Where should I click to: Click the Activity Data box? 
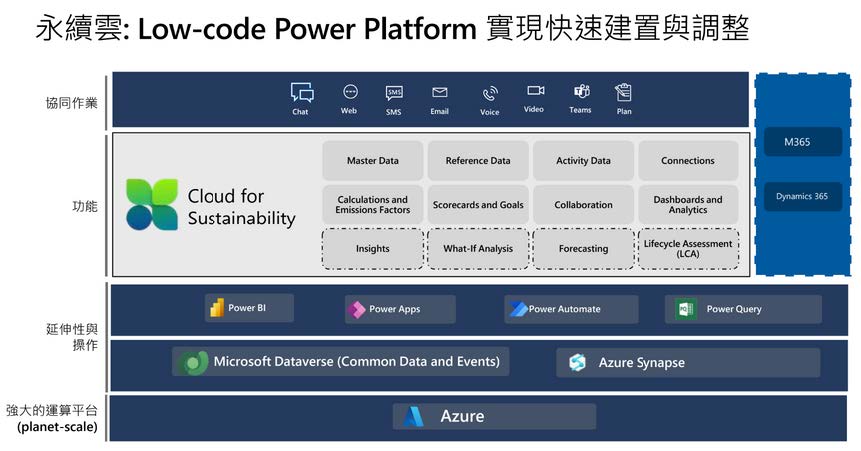pyautogui.click(x=583, y=160)
